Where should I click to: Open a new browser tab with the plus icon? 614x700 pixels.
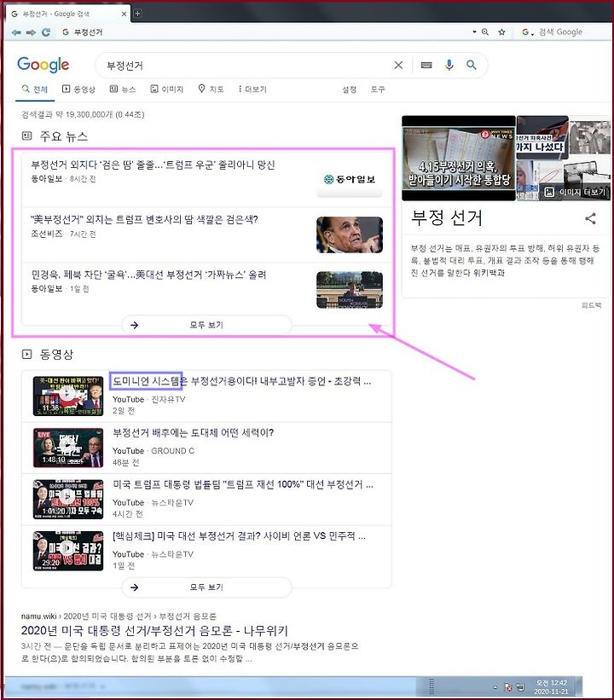[x=137, y=14]
